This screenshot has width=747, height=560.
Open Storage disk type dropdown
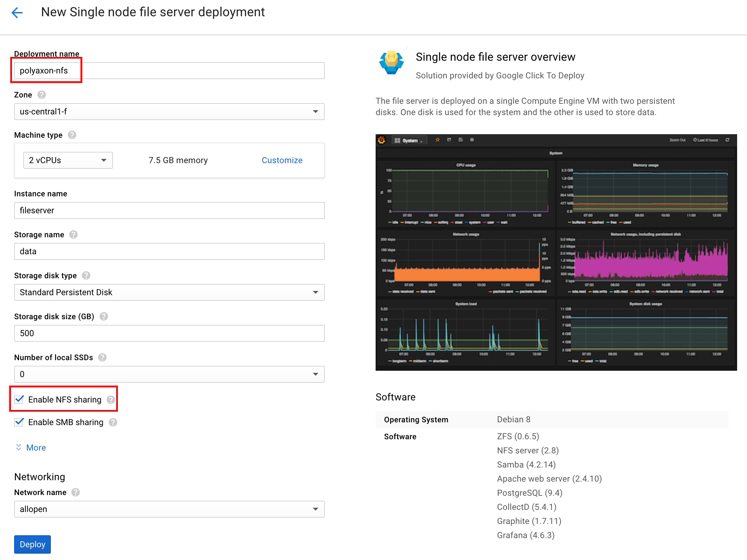169,292
